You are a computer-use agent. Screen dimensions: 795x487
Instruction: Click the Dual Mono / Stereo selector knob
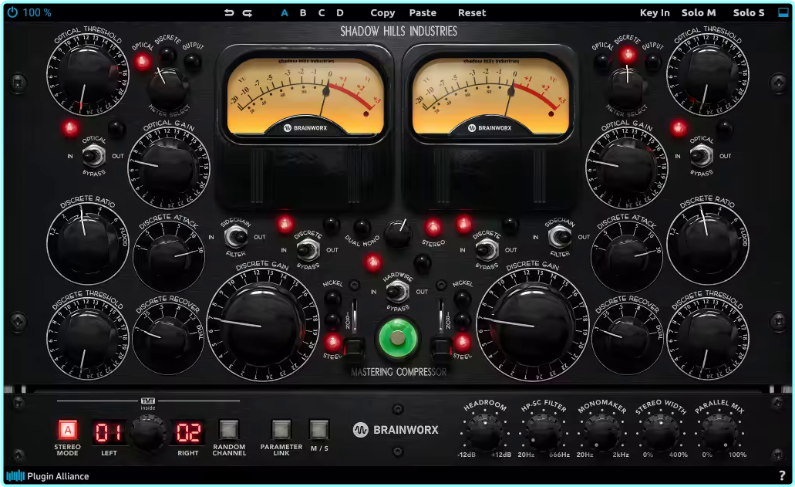[x=398, y=234]
